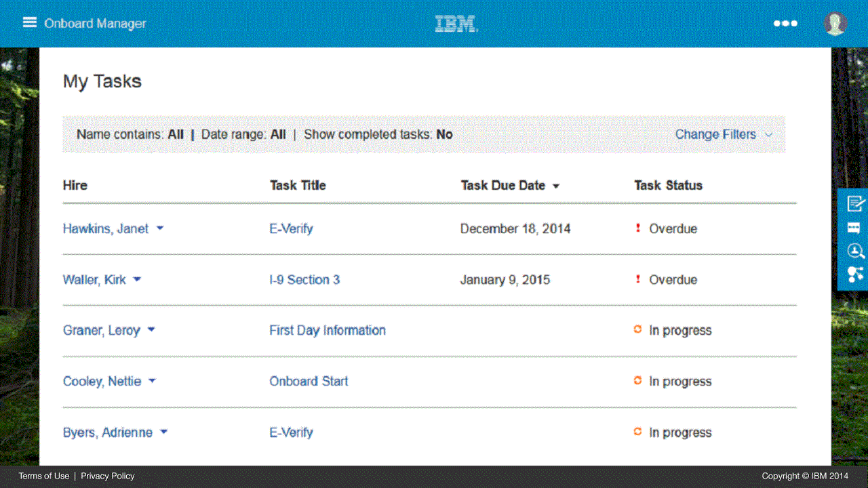The image size is (868, 488).
Task: Click the three-dot more options icon
Action: click(785, 23)
